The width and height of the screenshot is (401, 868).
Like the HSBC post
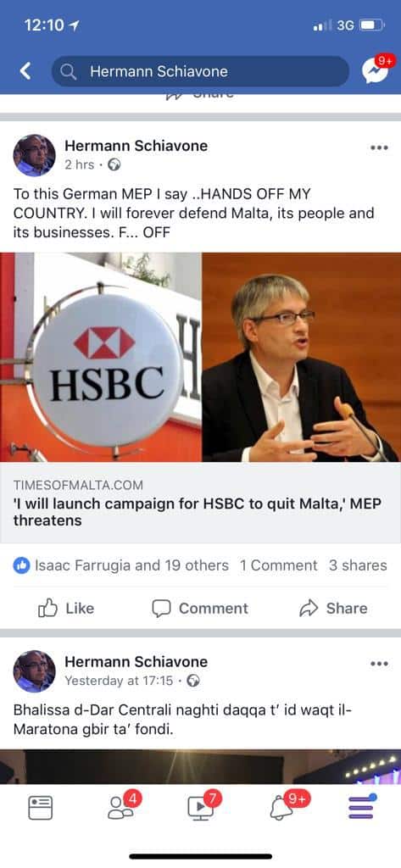coord(66,609)
